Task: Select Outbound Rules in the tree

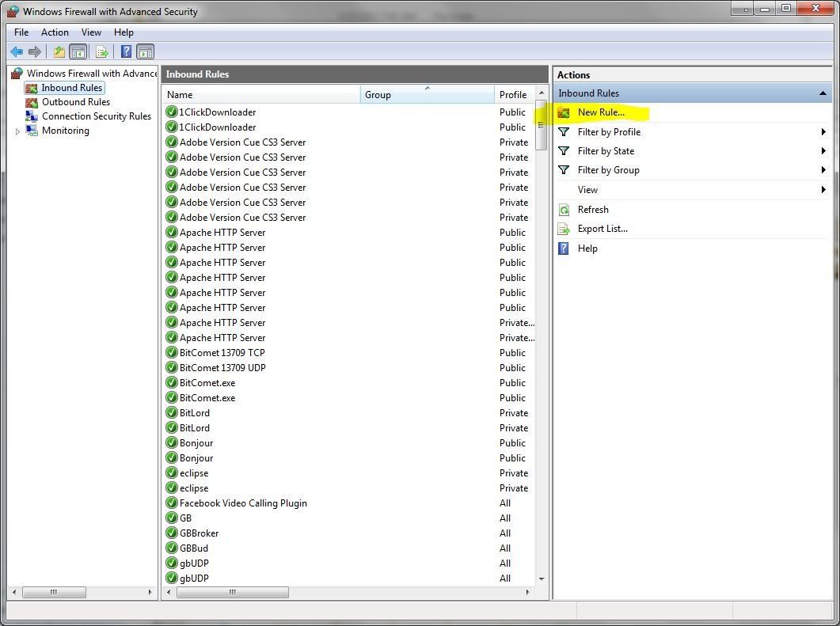Action: click(75, 102)
